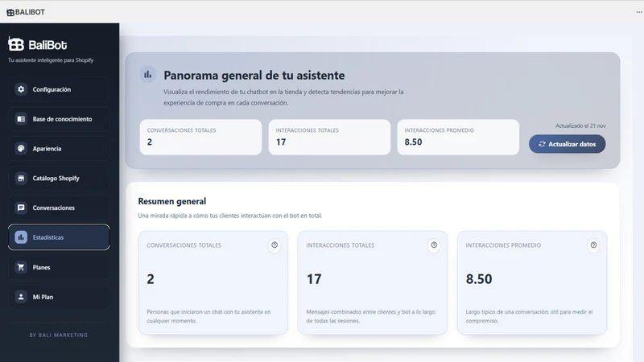Screen dimensions: 644x362
Task: Click the 'Una mirada rápida' subtitle text
Action: (230, 216)
